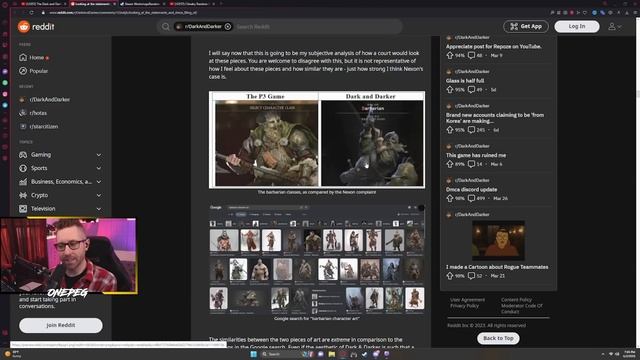Open the barbarian class comparison image
Screen dimensions: 640x360
pos(317,140)
